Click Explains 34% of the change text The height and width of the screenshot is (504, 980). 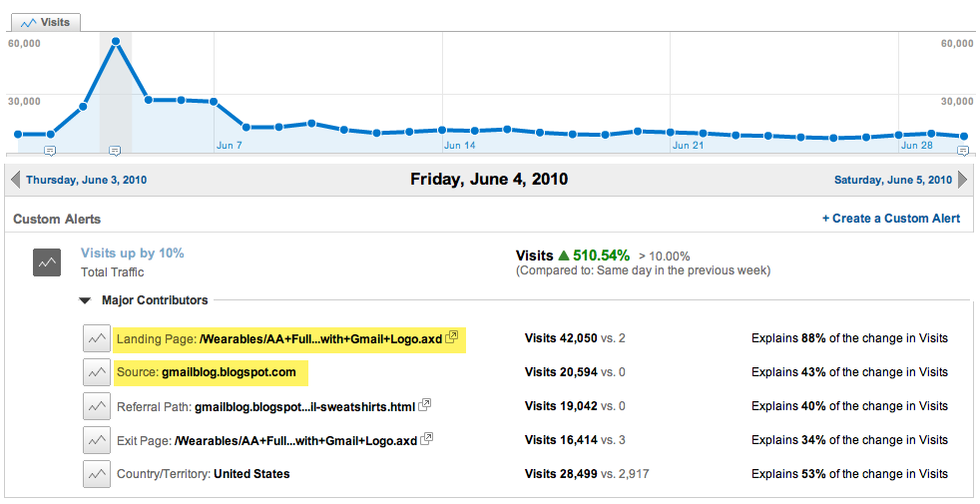click(x=849, y=439)
